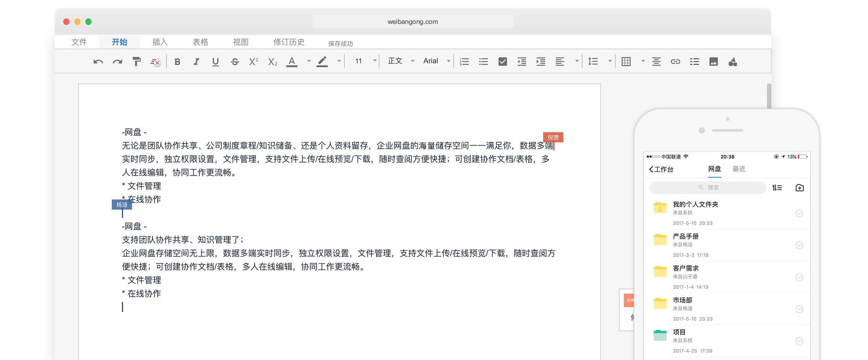Apply strikethrough formatting
868x360 pixels.
coord(235,62)
